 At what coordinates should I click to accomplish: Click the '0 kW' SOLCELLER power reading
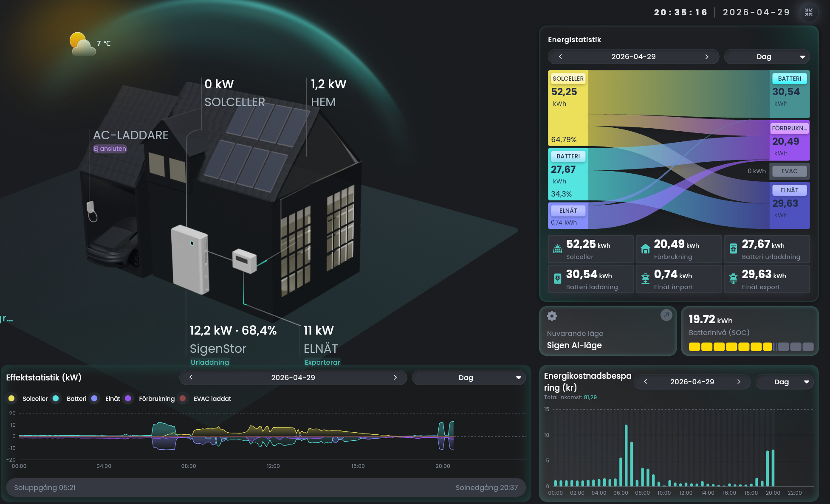coord(219,84)
